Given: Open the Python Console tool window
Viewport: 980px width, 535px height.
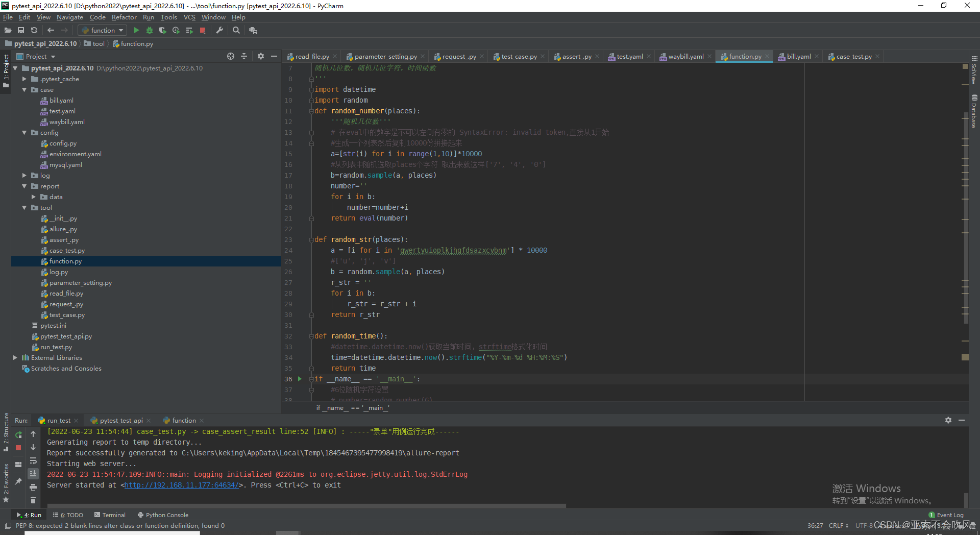Looking at the screenshot, I should click(163, 515).
